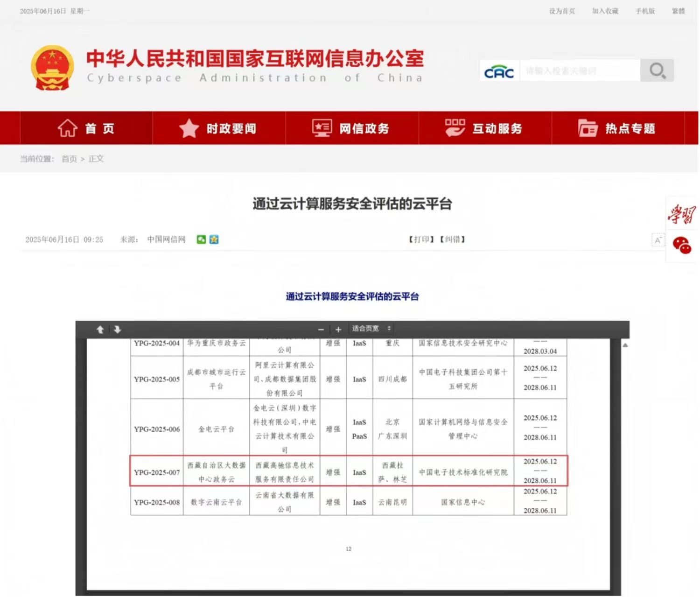This screenshot has width=700, height=597.
Task: Click the article headline text
Action: (352, 204)
